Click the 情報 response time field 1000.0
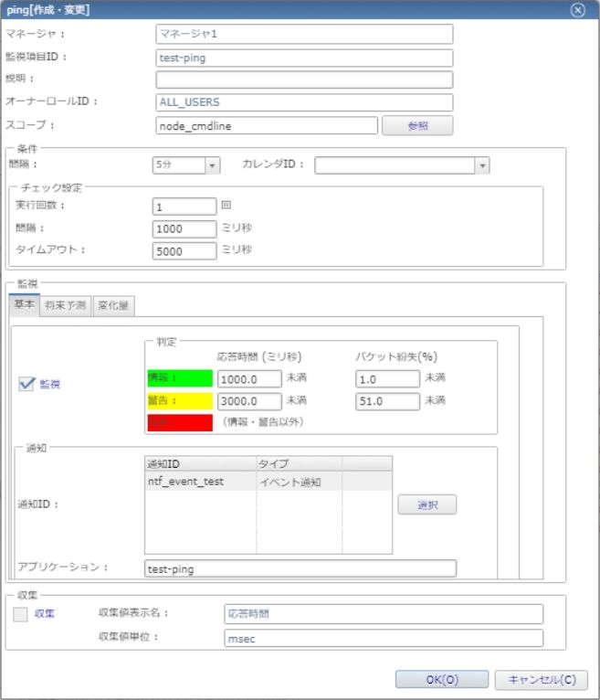600x700 pixels. pyautogui.click(x=249, y=379)
